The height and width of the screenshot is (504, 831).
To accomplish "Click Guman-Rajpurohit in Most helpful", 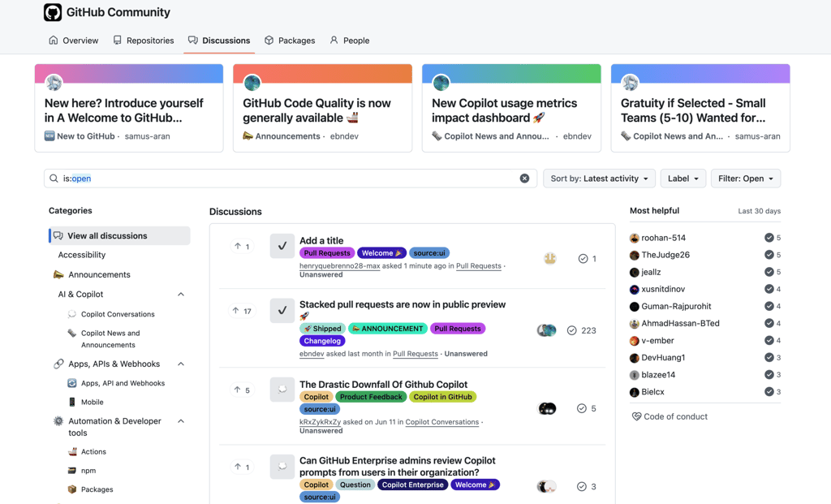I will pos(676,306).
